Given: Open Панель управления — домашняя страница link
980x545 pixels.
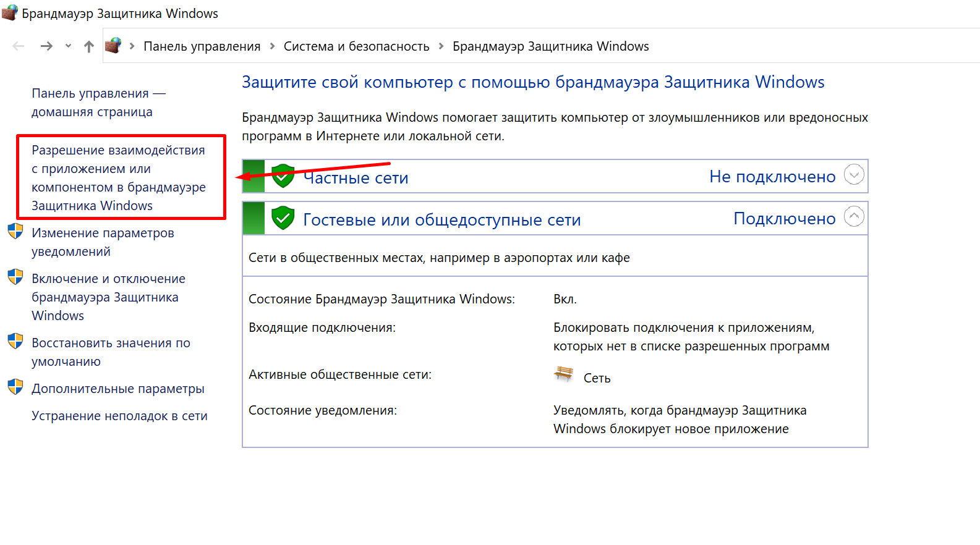Looking at the screenshot, I should (98, 103).
